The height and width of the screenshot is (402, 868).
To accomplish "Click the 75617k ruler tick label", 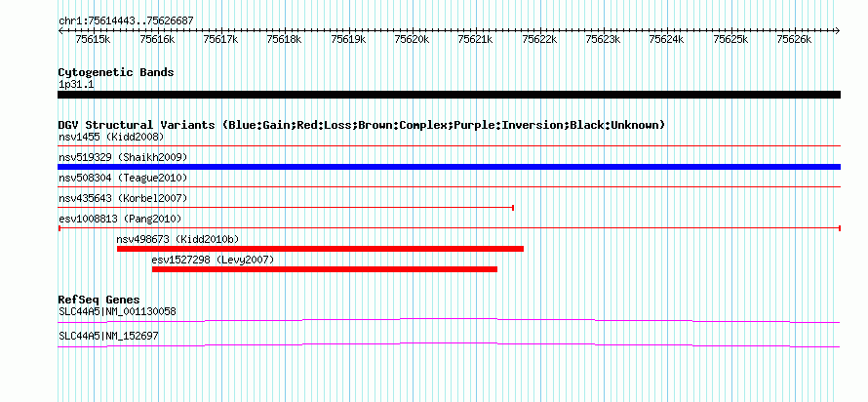I will 220,39.
